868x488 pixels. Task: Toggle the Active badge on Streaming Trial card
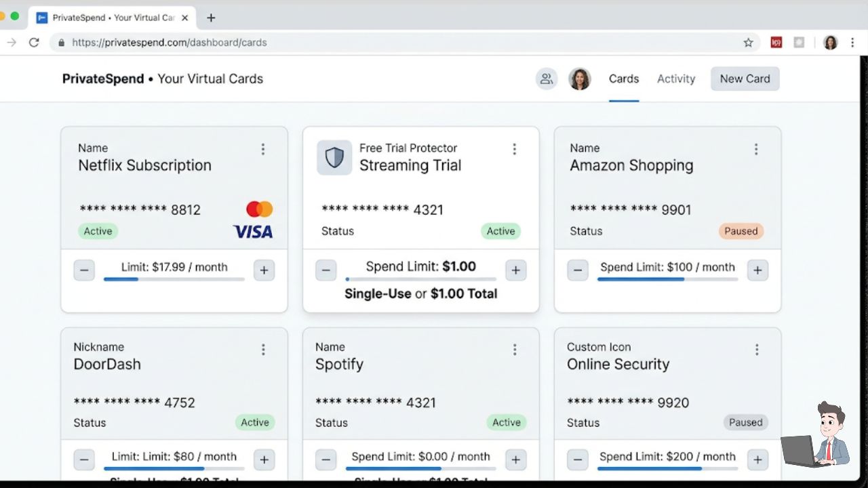coord(500,231)
